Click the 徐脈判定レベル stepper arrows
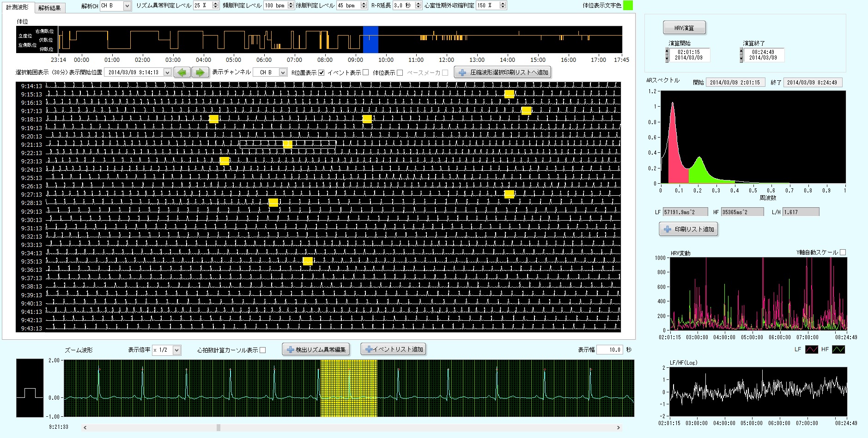This screenshot has width=868, height=438. 364,6
